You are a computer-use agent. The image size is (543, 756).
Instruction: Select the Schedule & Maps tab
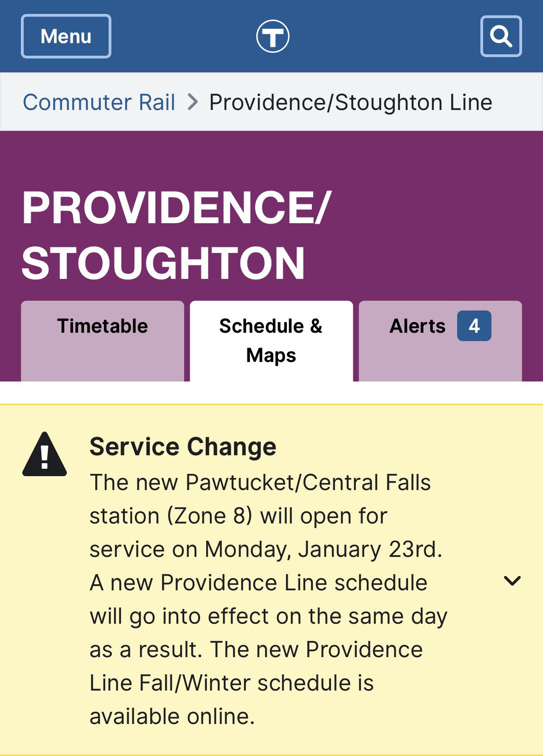tap(271, 340)
